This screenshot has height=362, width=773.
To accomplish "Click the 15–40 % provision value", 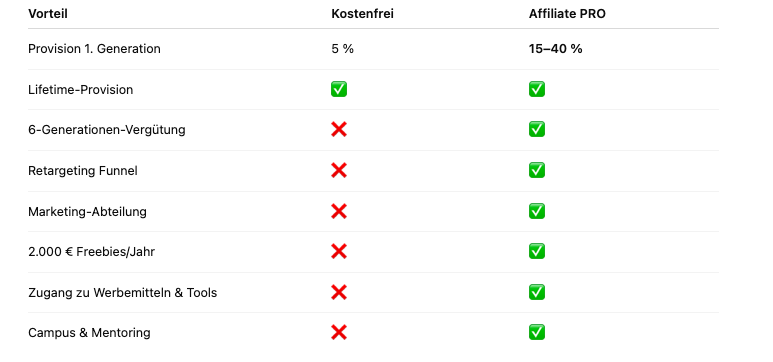I will coord(556,49).
